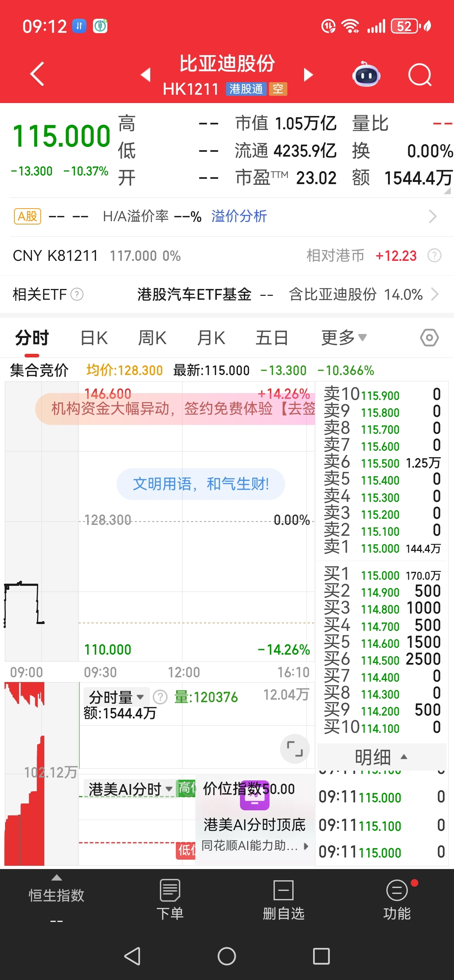
Task: Tap the 港股通 badge
Action: pos(246,89)
